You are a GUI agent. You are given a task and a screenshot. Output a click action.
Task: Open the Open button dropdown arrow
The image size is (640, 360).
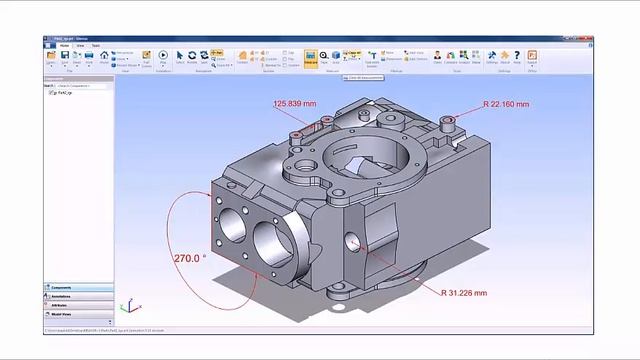(51, 66)
